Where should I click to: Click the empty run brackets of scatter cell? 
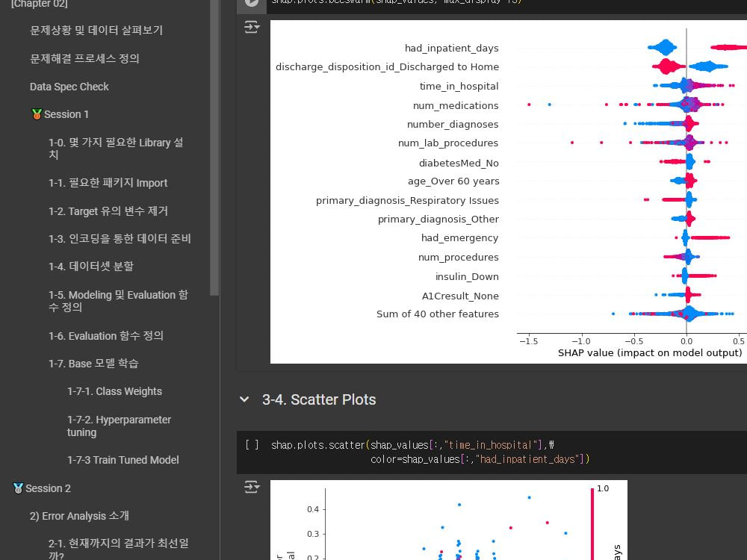pyautogui.click(x=252, y=445)
